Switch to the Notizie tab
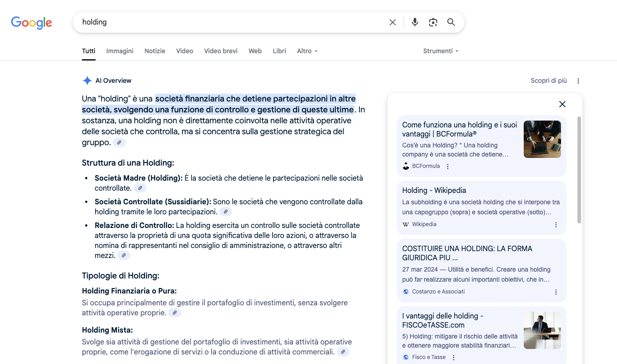The width and height of the screenshot is (617, 364). point(155,51)
